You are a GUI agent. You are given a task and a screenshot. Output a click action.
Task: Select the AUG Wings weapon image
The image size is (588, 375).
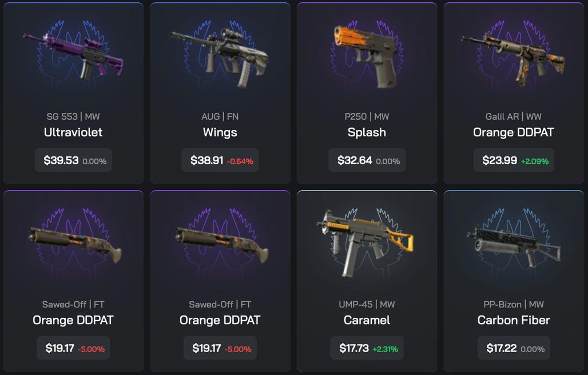(220, 57)
